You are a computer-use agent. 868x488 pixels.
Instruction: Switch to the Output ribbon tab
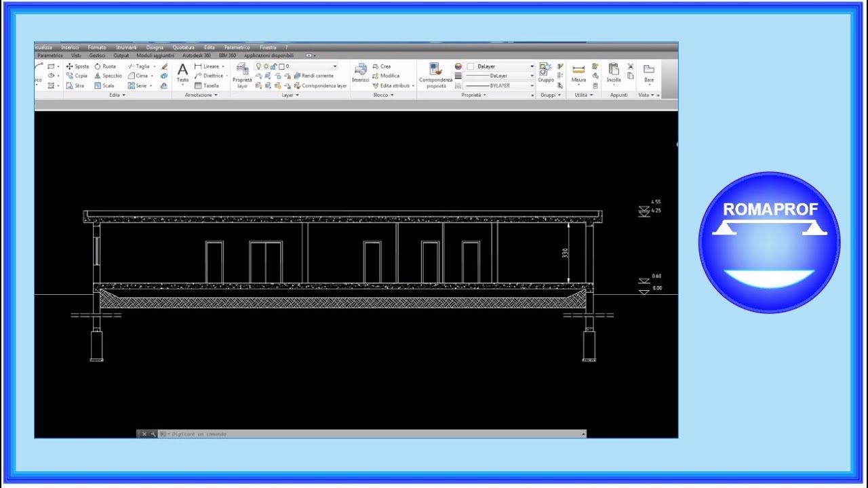point(121,56)
